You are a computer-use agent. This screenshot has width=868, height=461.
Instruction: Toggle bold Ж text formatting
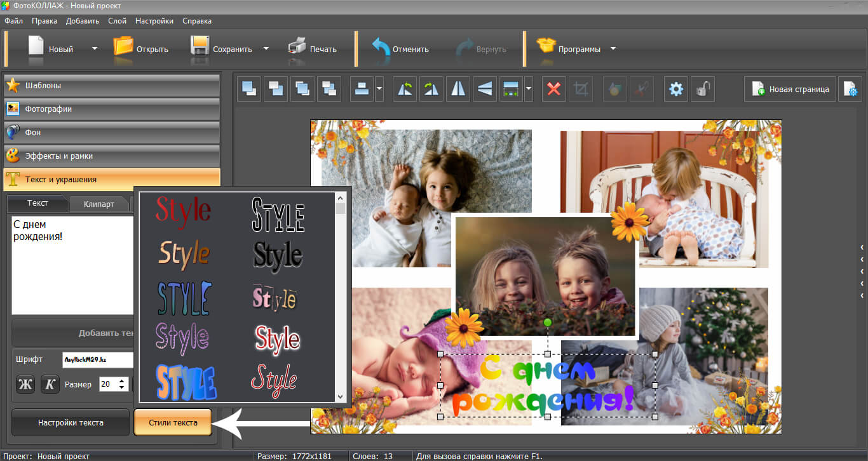(x=25, y=384)
